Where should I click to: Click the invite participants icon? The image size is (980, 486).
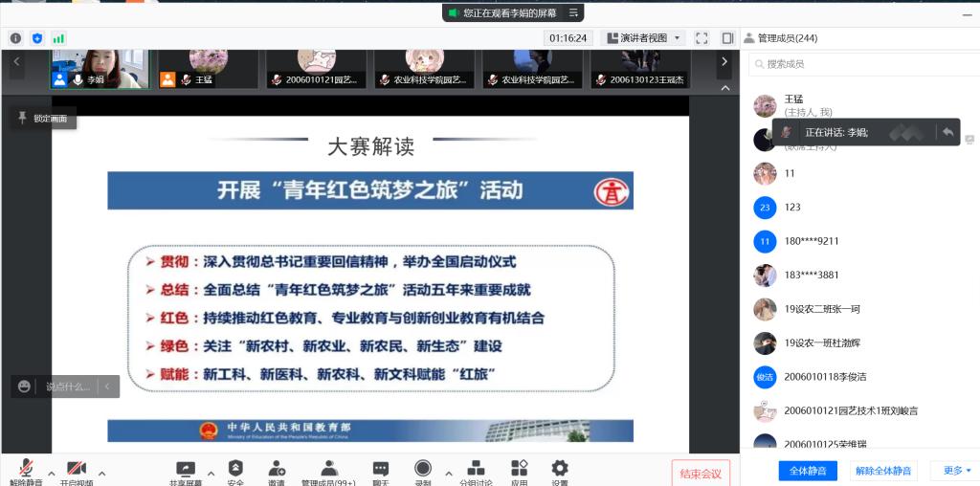[x=277, y=469]
